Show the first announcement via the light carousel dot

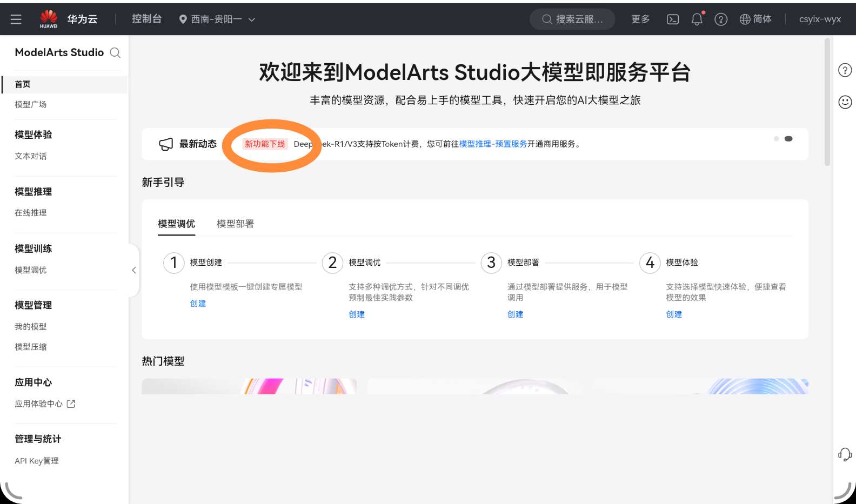click(x=777, y=139)
